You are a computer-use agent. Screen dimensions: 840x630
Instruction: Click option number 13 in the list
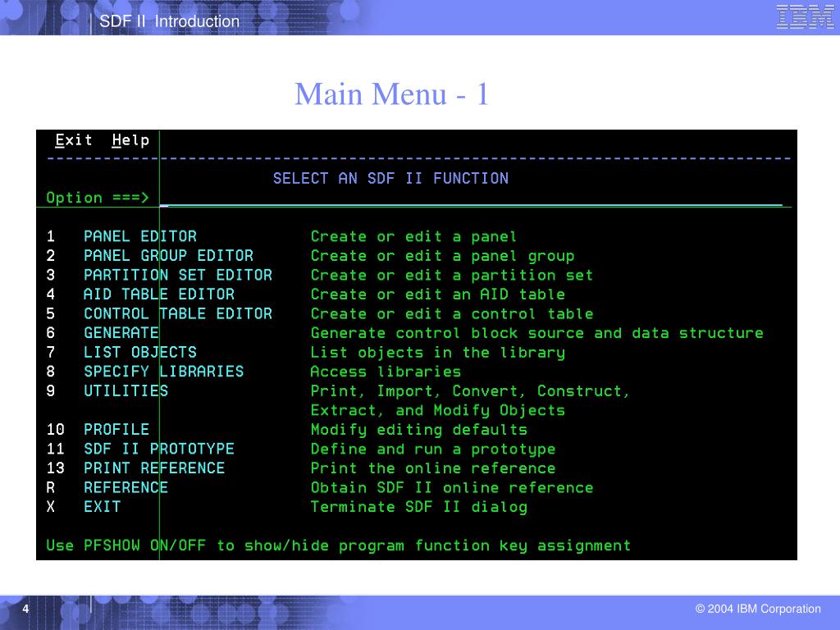click(x=55, y=468)
